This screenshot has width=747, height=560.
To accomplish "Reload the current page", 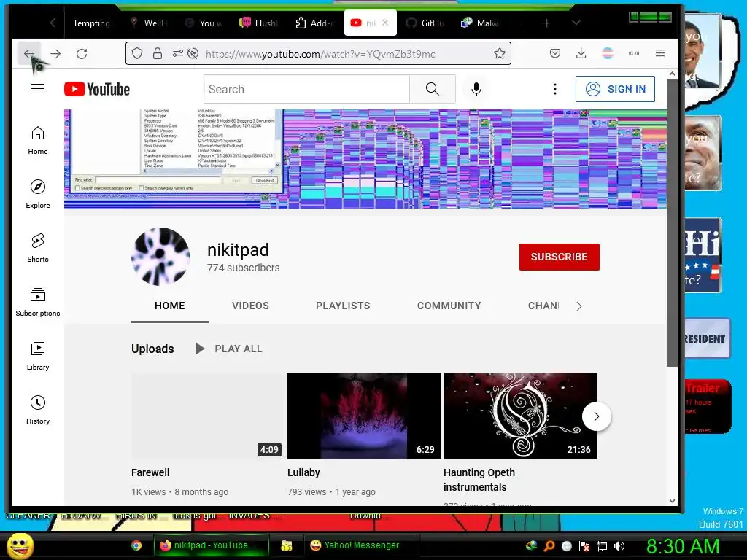I will click(x=82, y=53).
